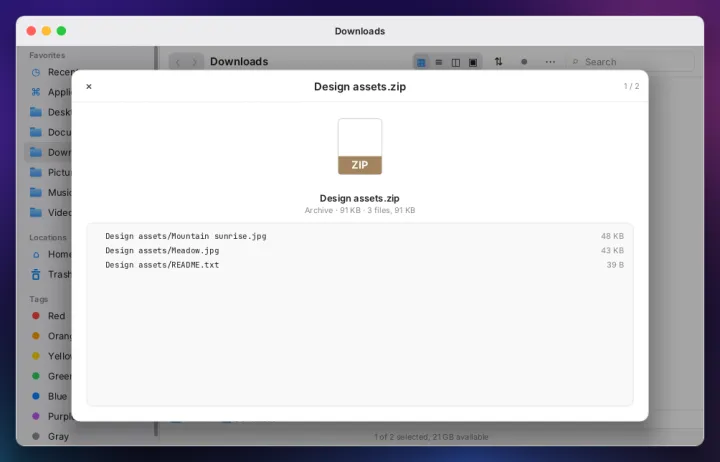Open Trash under Locations
The height and width of the screenshot is (462, 720).
pyautogui.click(x=50, y=274)
